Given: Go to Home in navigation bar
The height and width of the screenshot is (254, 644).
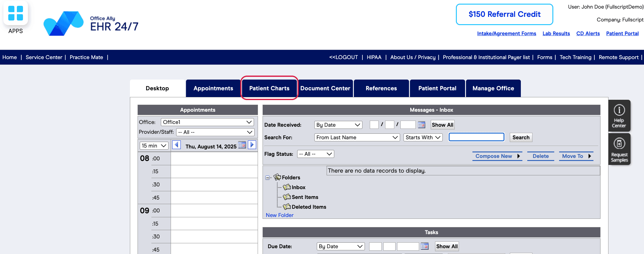Looking at the screenshot, I should pos(10,57).
